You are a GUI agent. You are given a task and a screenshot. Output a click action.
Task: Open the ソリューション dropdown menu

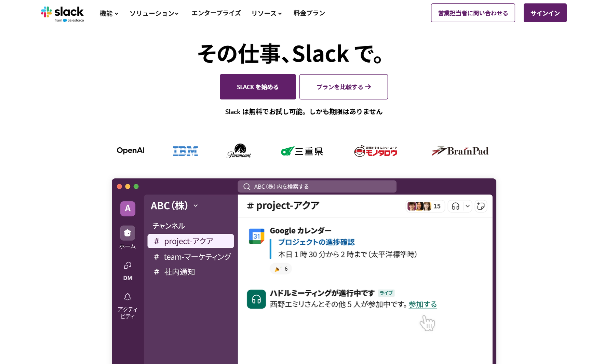tap(154, 13)
